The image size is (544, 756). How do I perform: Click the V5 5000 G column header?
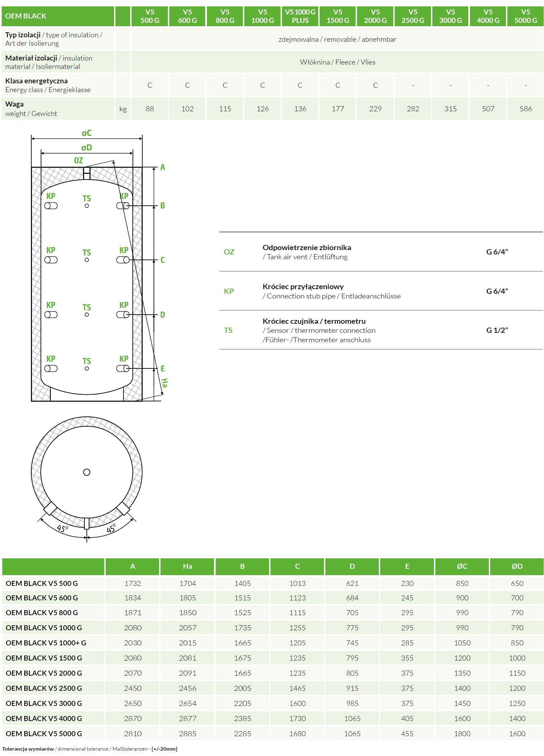point(525,16)
